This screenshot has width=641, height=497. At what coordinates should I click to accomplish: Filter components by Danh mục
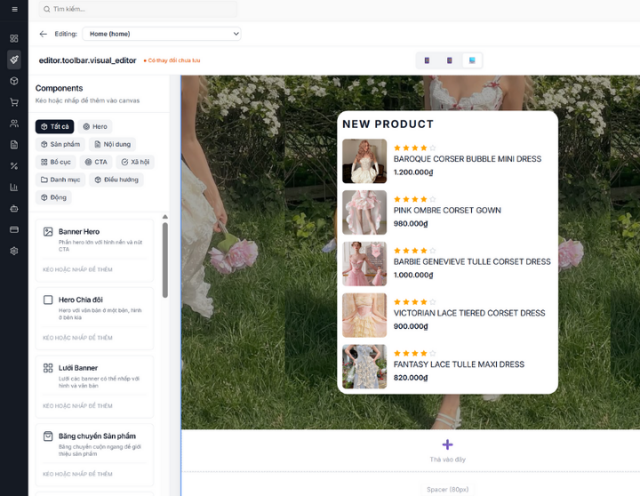click(60, 180)
